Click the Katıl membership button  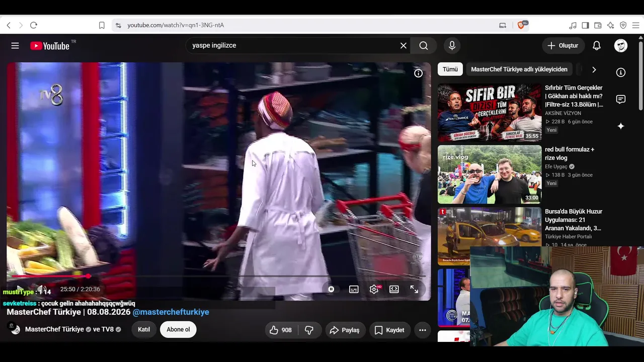click(144, 330)
